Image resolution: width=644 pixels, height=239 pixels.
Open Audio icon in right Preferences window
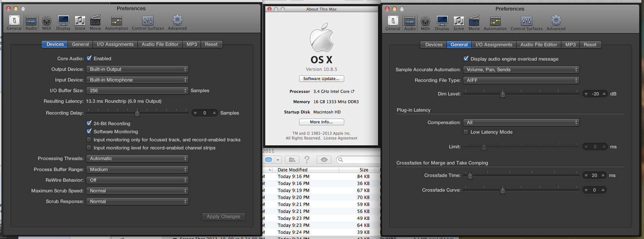410,23
